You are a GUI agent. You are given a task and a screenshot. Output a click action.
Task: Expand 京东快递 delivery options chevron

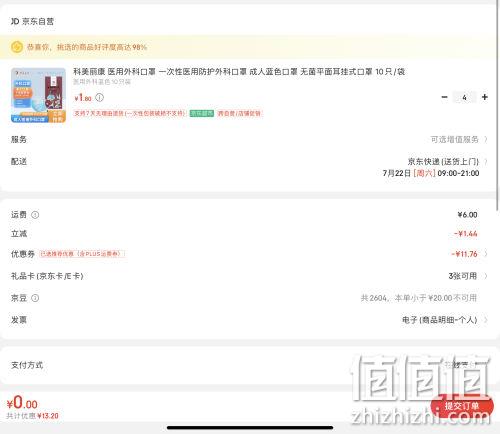click(486, 162)
